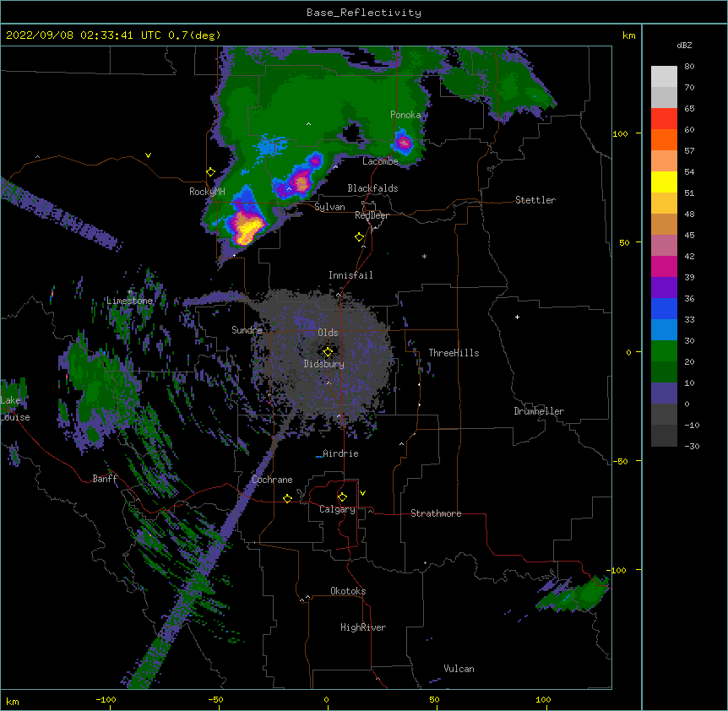The height and width of the screenshot is (711, 728).
Task: Click the HighRiver label
Action: click(363, 627)
